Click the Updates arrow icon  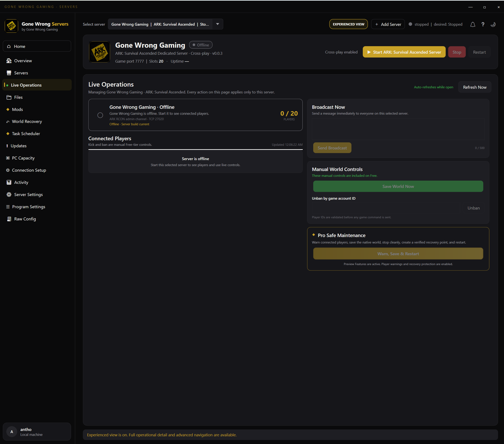tap(7, 146)
